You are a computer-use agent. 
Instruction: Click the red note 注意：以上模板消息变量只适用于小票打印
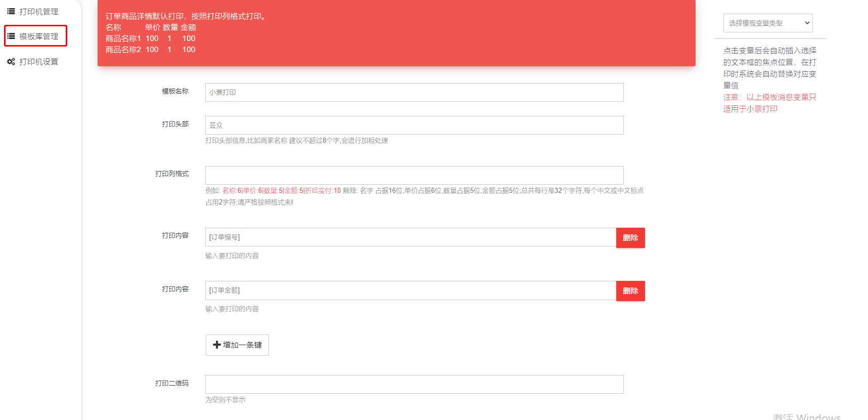(769, 103)
